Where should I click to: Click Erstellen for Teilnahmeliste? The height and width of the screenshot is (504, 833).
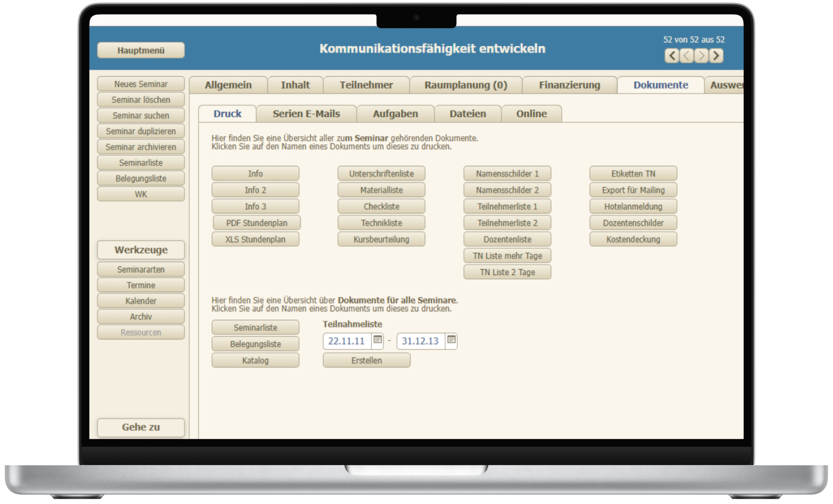pos(366,360)
